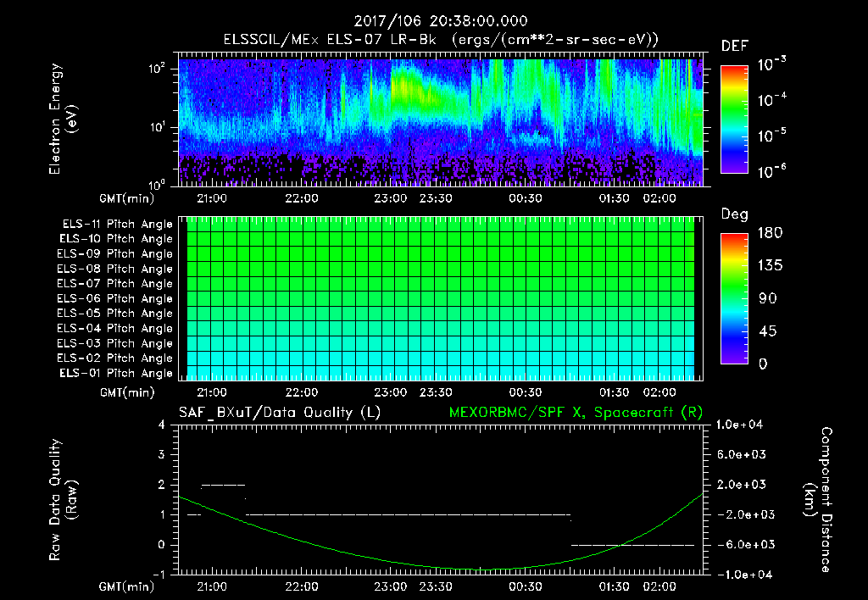This screenshot has width=868, height=600.
Task: Select the Component Distance (km) axis label
Action: (818, 499)
